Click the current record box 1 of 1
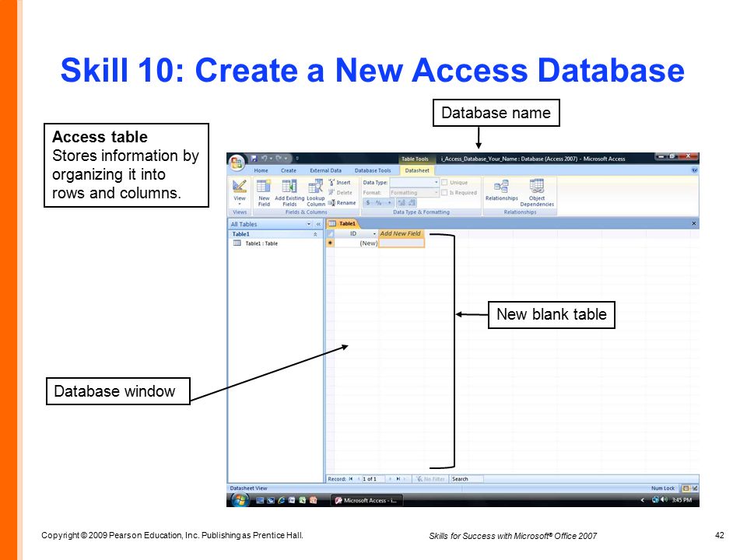 click(x=373, y=479)
